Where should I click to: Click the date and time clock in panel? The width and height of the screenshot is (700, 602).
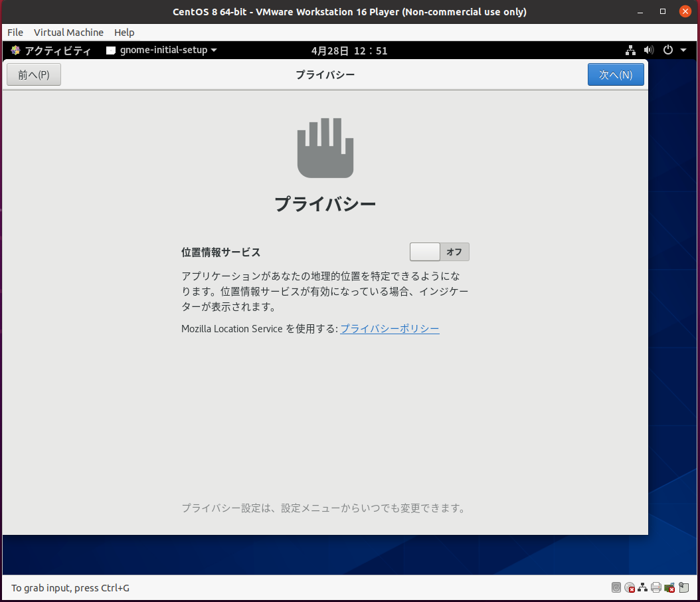point(349,50)
